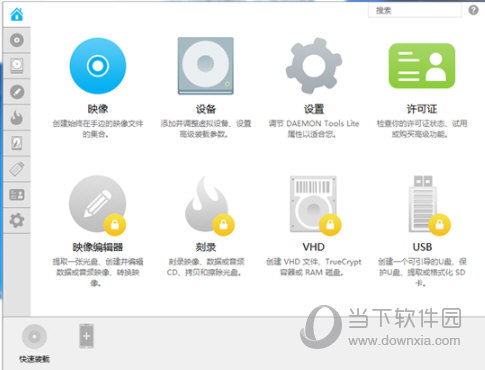Click the 映像编辑器 title label
This screenshot has width=485, height=370.
coord(98,247)
